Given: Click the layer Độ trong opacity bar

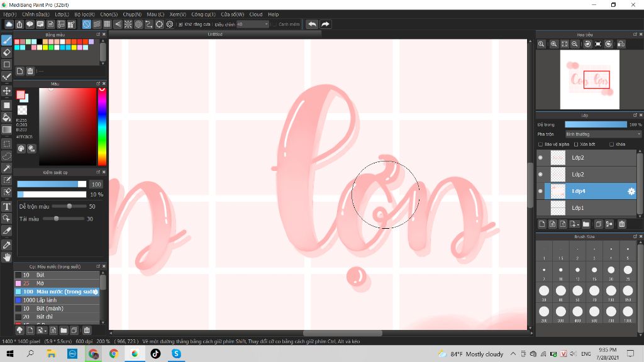Looking at the screenshot, I should point(596,124).
